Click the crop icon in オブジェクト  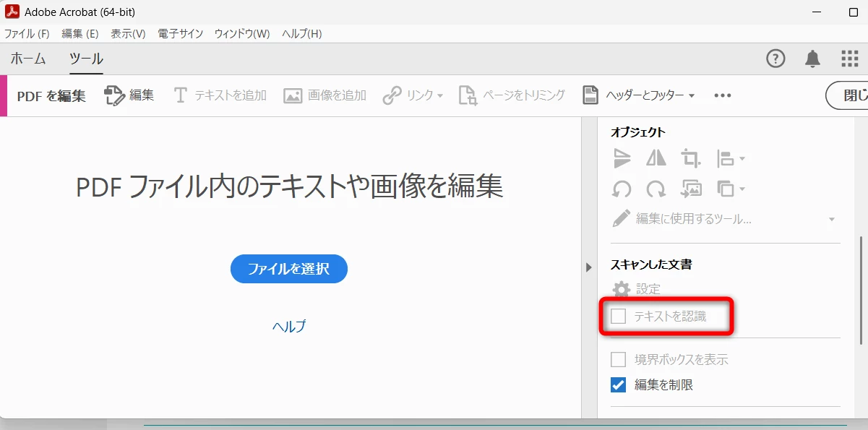click(x=691, y=158)
